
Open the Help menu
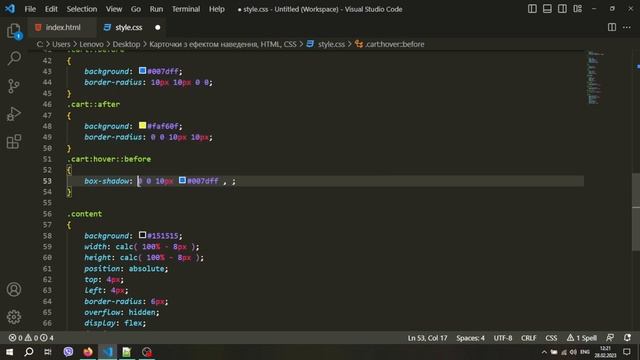(217, 9)
